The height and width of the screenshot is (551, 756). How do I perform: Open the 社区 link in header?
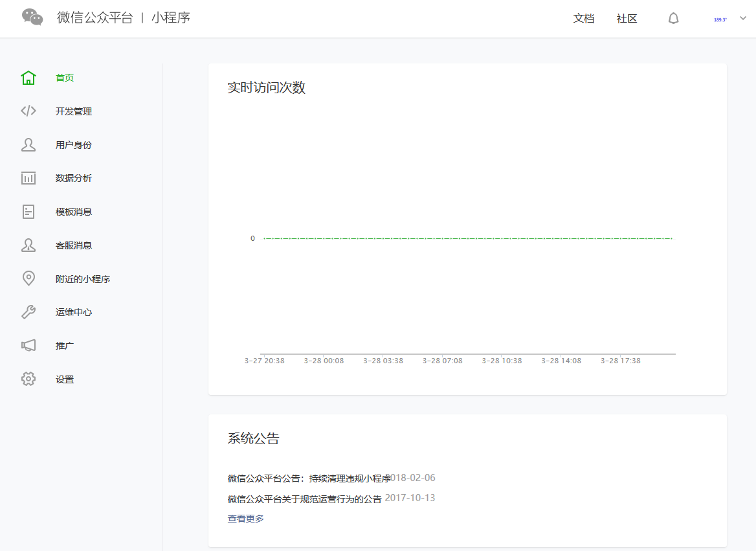627,18
